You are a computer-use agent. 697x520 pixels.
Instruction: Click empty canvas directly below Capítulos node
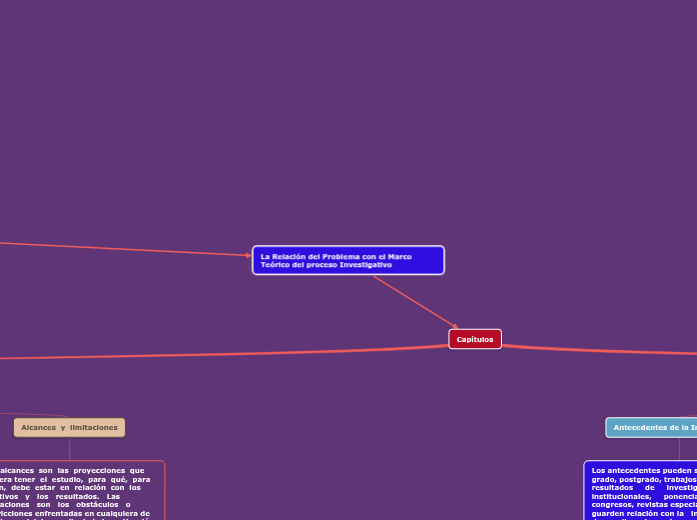click(x=475, y=400)
